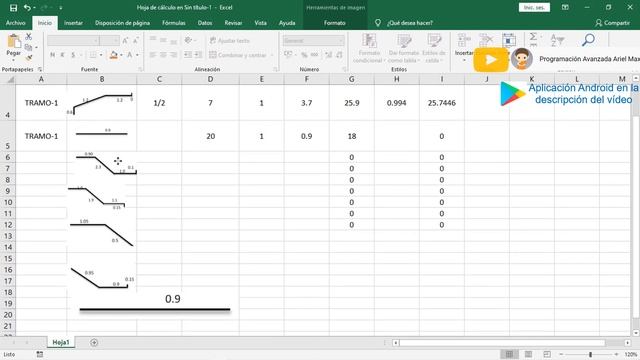This screenshot has width=640, height=360.
Task: Select normal view icon in status bar
Action: click(509, 354)
